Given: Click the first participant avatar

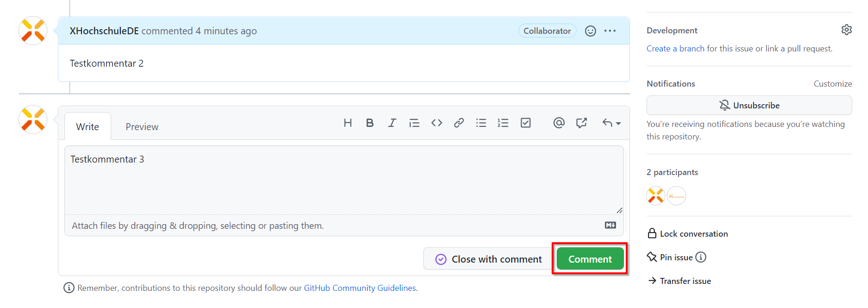Looking at the screenshot, I should click(x=656, y=195).
